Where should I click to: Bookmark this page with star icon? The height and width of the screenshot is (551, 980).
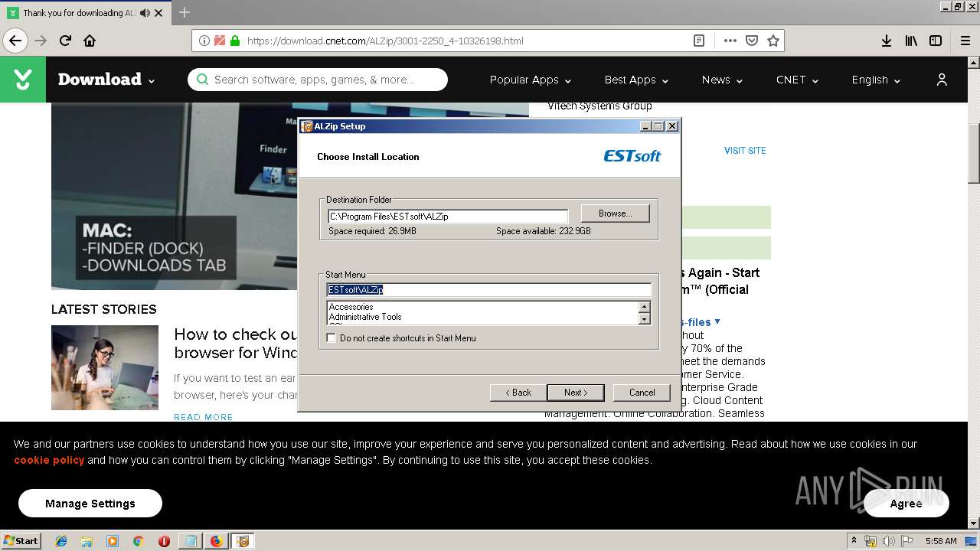point(773,41)
